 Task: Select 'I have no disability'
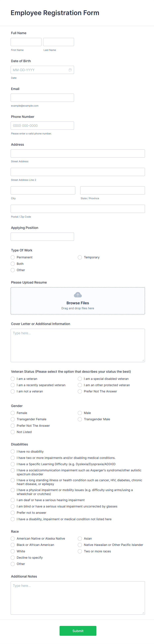(12, 451)
